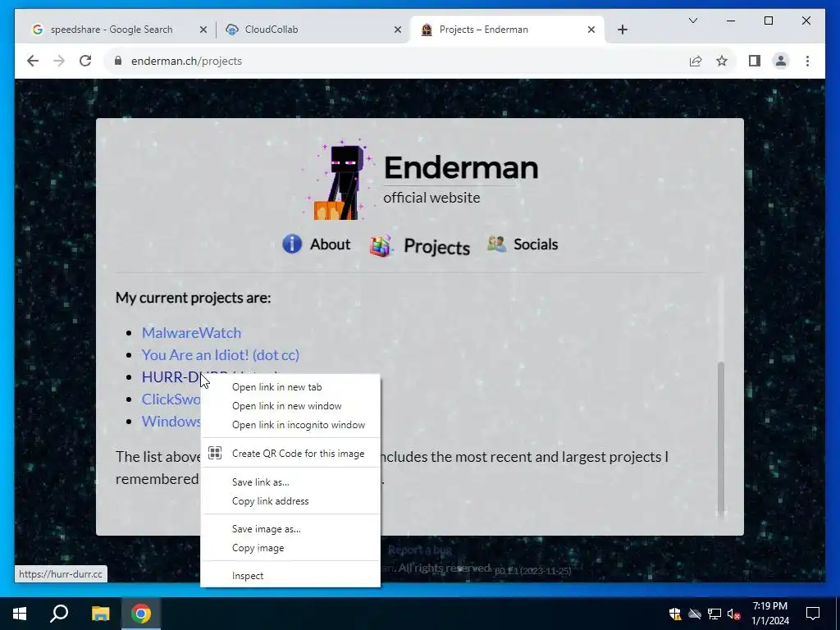Click the muted volume tray icon

[x=734, y=614]
